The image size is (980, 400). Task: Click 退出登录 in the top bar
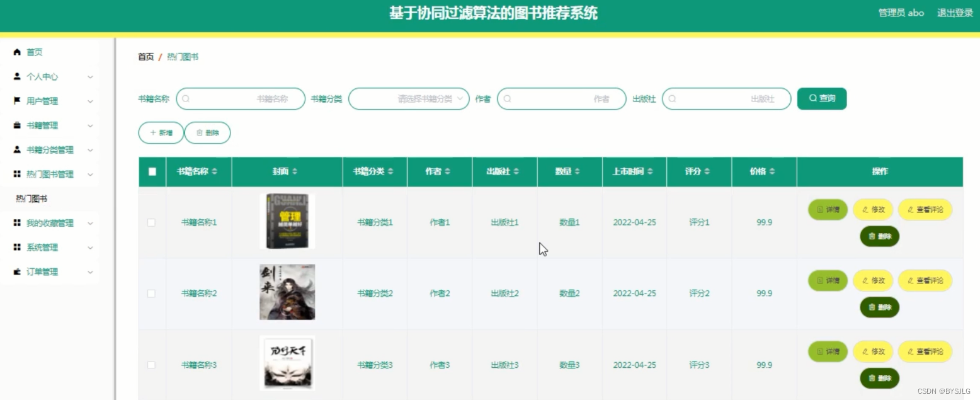point(955,13)
